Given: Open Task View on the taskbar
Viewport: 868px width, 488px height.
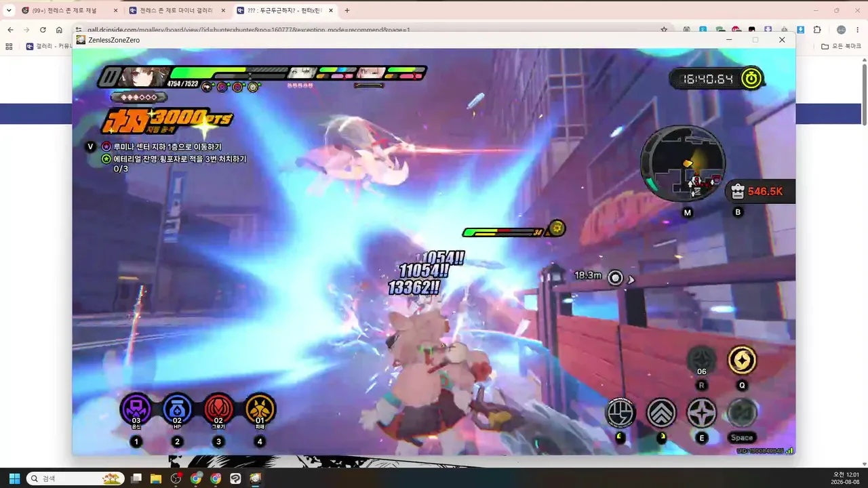Looking at the screenshot, I should [136, 479].
